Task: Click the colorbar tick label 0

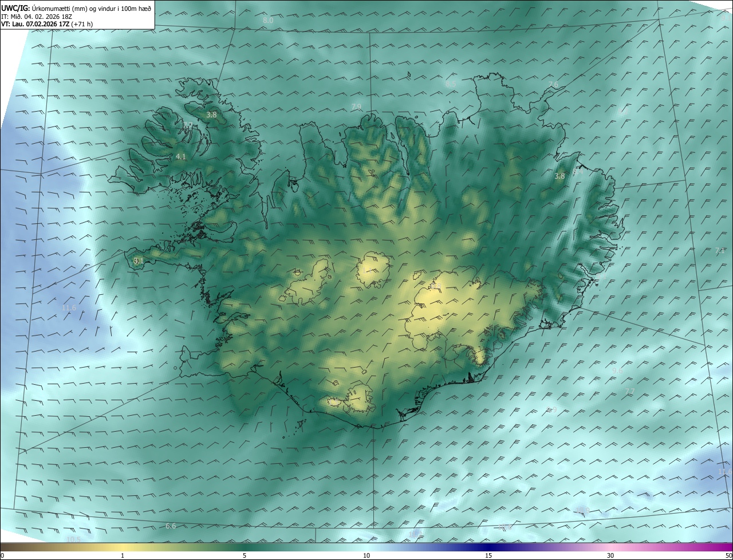Action: (x=2, y=555)
